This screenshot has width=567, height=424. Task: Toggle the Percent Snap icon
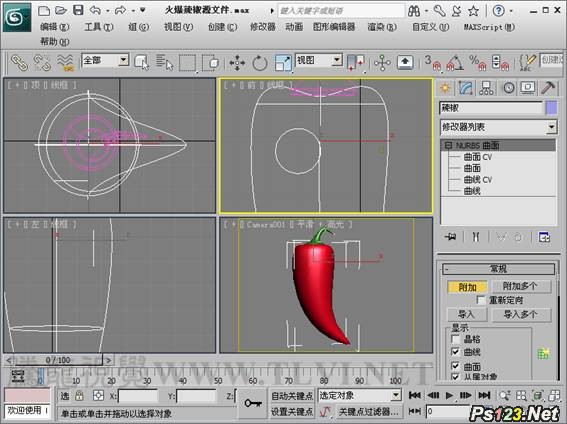tap(478, 63)
